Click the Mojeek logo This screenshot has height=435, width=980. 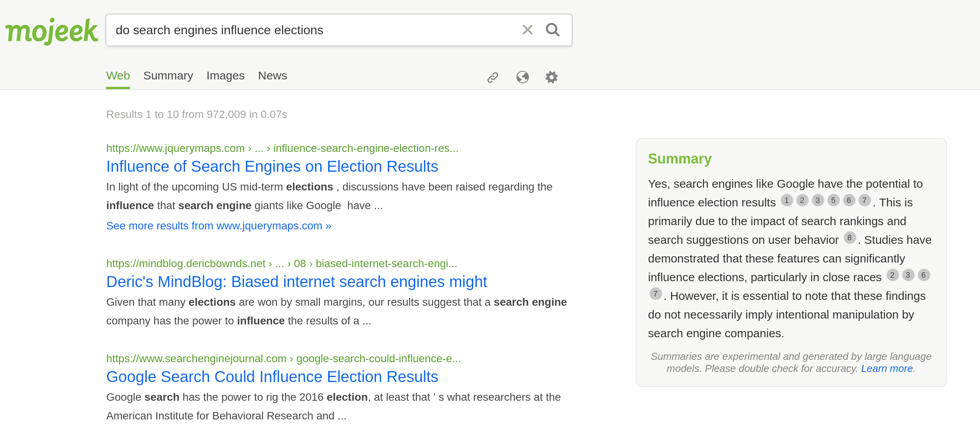[51, 31]
